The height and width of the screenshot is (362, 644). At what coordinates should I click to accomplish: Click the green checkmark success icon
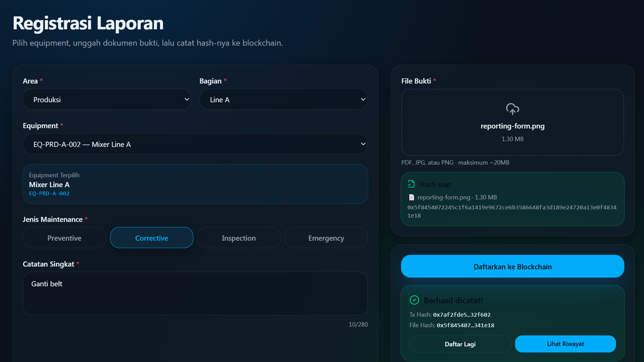[414, 300]
